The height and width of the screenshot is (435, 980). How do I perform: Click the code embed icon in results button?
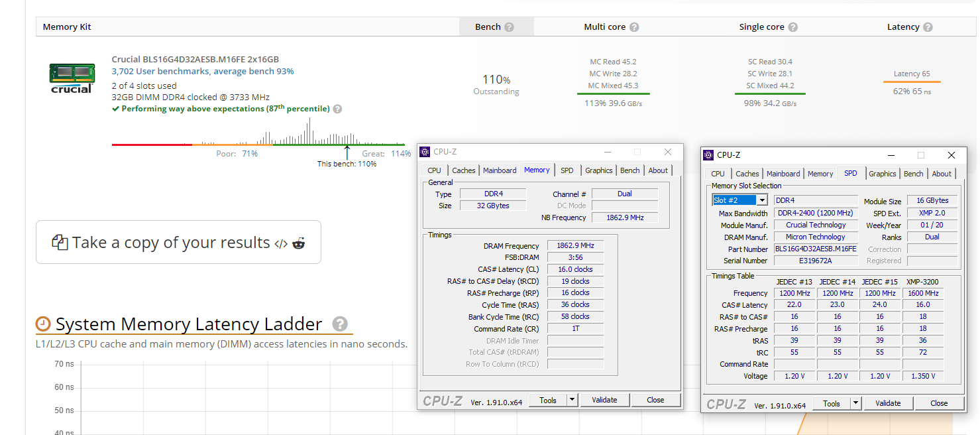point(281,243)
